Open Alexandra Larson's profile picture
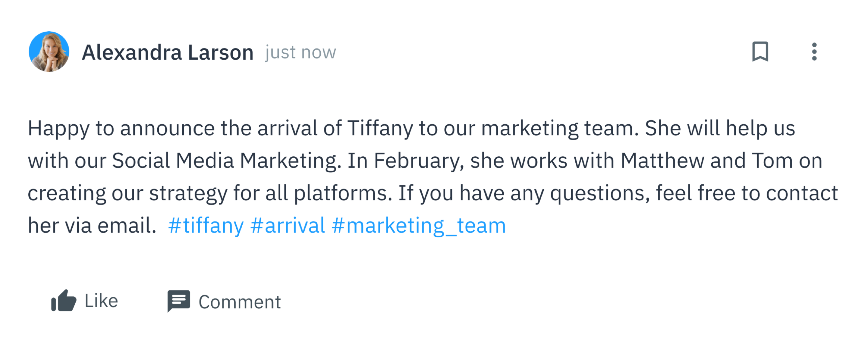The image size is (868, 356). [49, 52]
